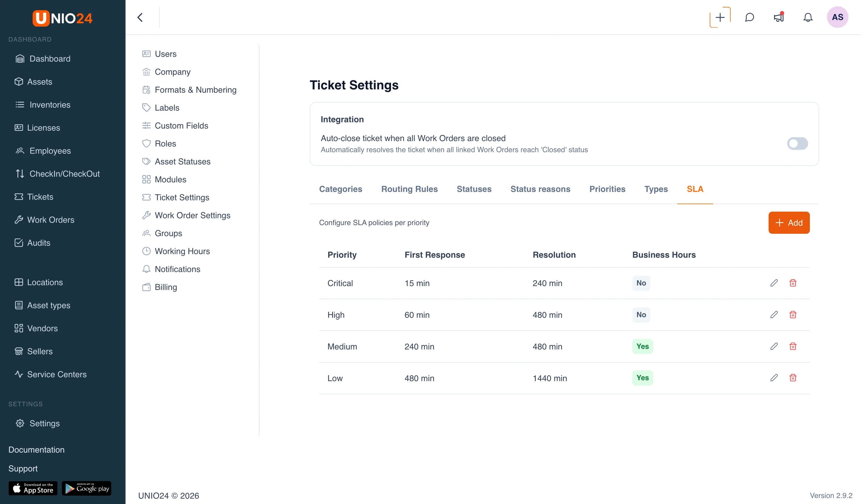Open the quick add plus icon

coord(720,17)
